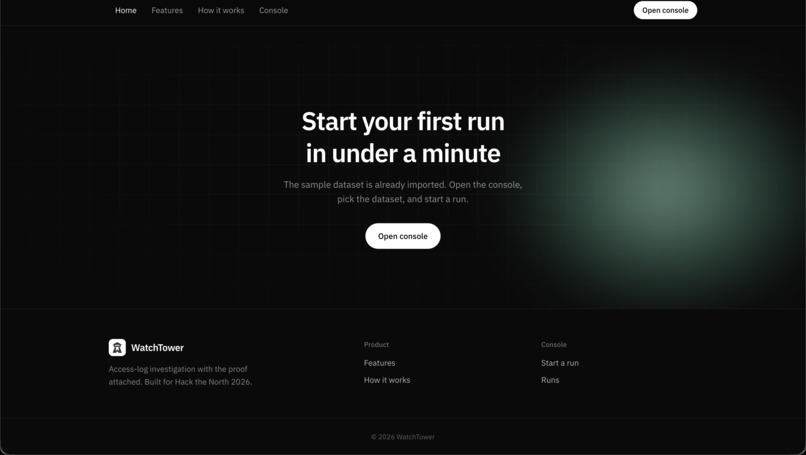806x455 pixels.
Task: Click Open console button in header
Action: click(665, 10)
